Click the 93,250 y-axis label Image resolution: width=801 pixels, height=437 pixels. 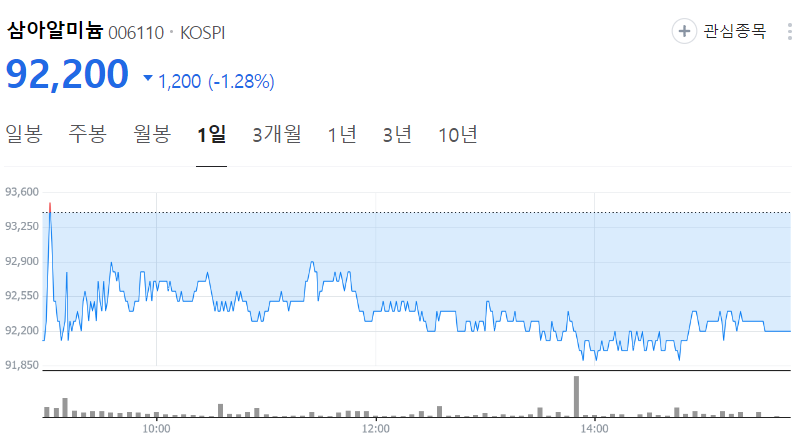pos(22,226)
